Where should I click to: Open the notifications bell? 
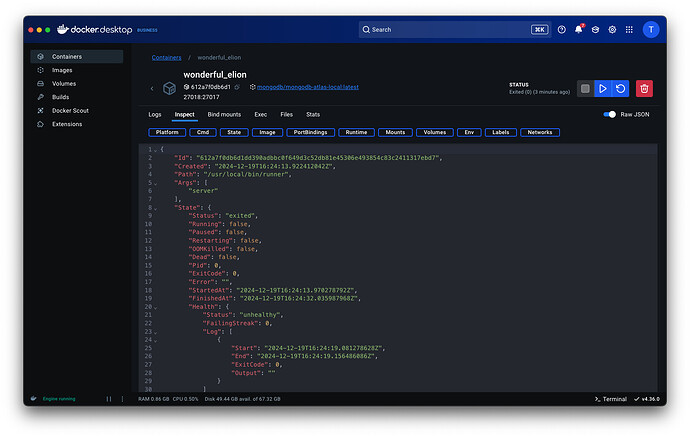[578, 30]
